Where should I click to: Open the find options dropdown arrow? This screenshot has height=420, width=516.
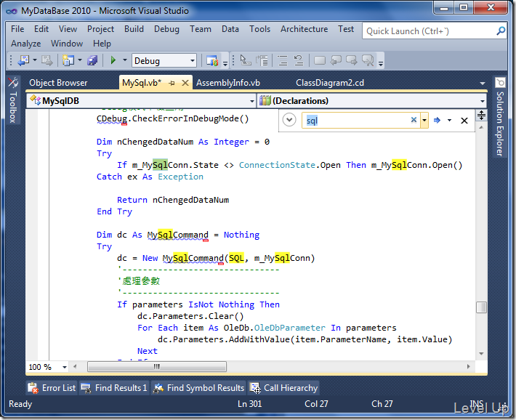point(449,120)
